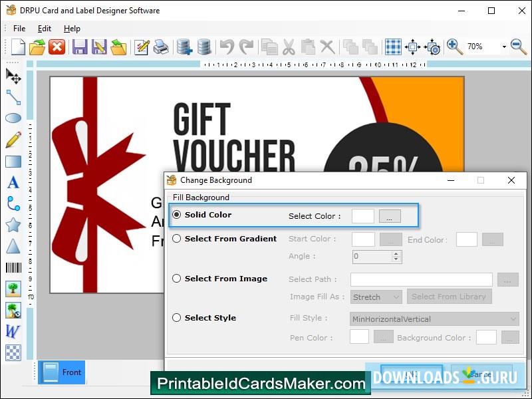
Task: Click the End Color browse button
Action: 492,239
